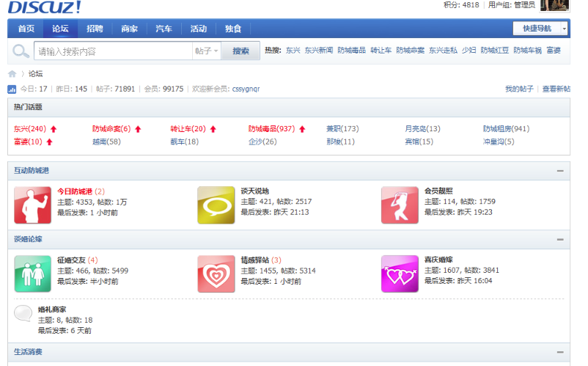This screenshot has width=588, height=366.
Task: Open the 首页 nav tab
Action: tap(26, 29)
